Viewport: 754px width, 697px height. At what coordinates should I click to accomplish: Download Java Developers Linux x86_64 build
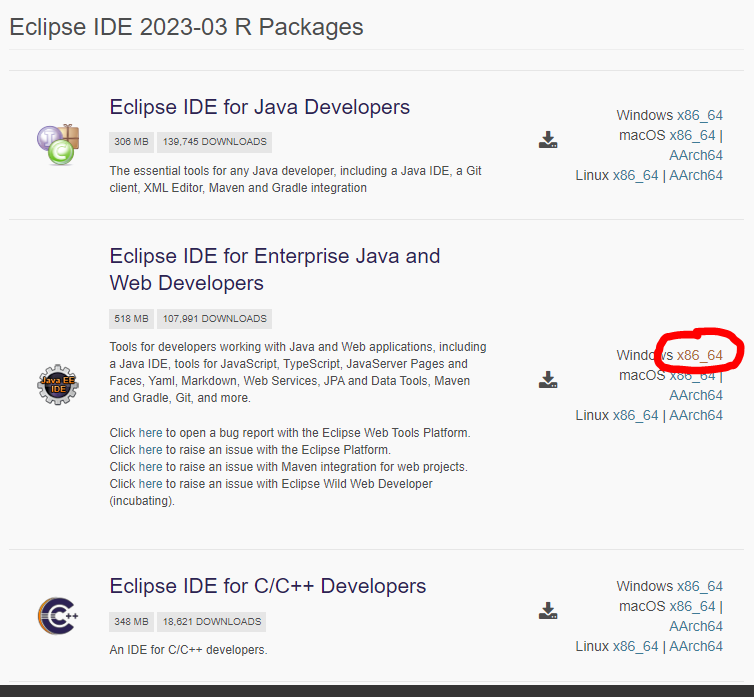pyautogui.click(x=635, y=176)
